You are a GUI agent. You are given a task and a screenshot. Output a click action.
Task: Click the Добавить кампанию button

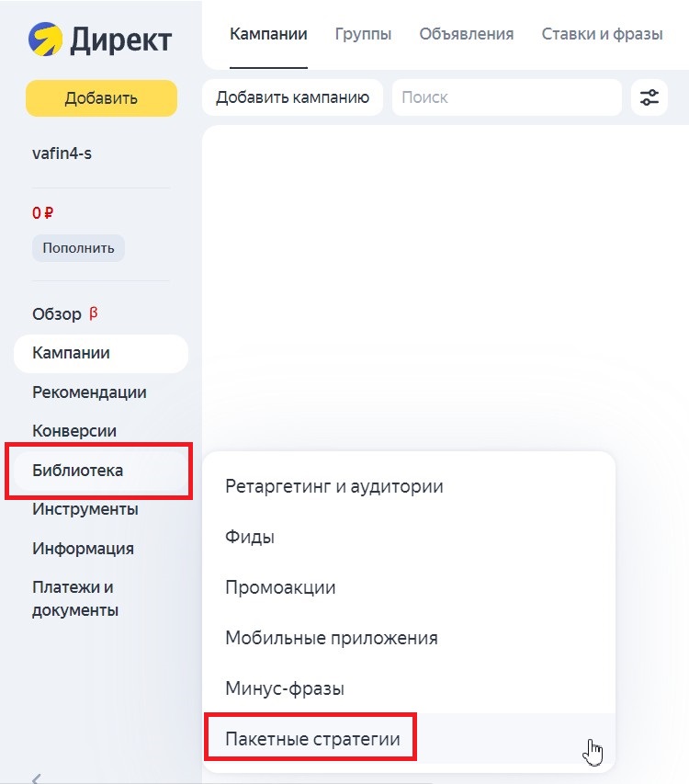click(x=292, y=97)
